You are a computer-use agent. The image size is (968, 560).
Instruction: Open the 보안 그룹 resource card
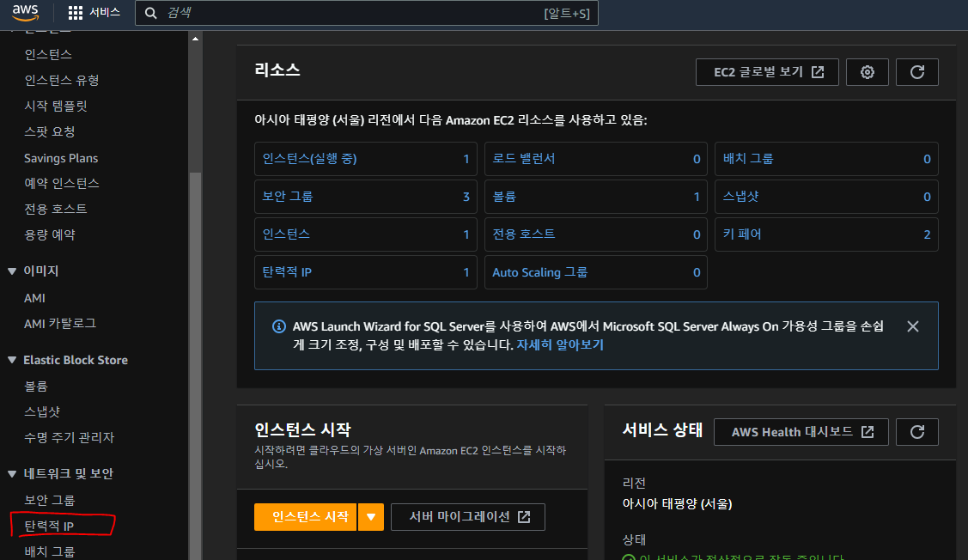366,197
